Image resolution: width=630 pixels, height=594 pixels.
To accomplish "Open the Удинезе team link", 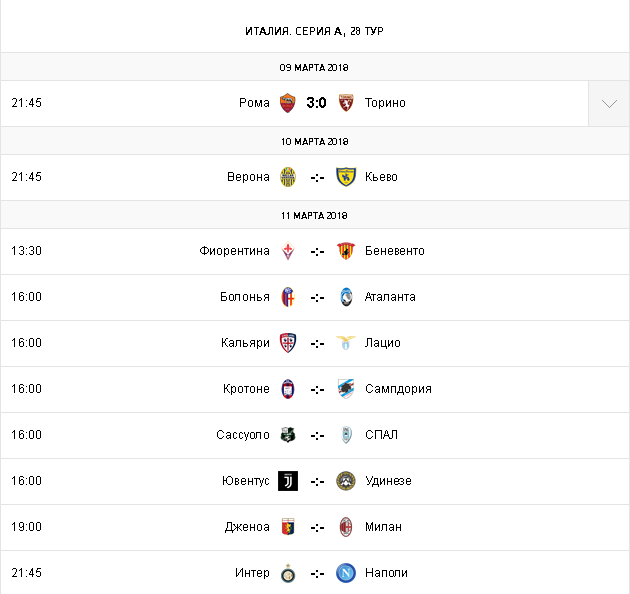I will click(388, 481).
